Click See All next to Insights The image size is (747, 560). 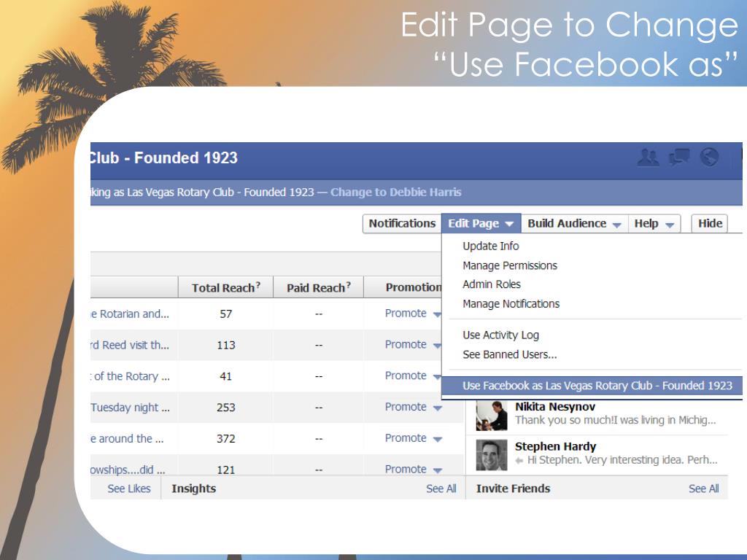click(x=441, y=489)
